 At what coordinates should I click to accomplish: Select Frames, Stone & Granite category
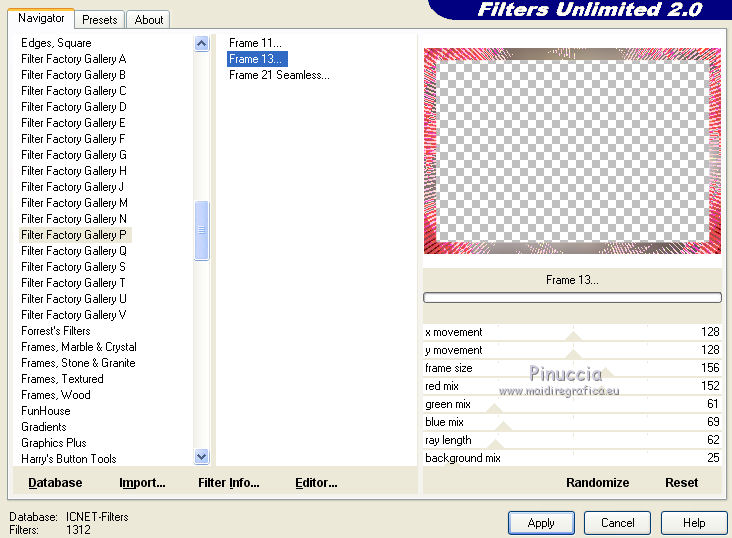78,362
